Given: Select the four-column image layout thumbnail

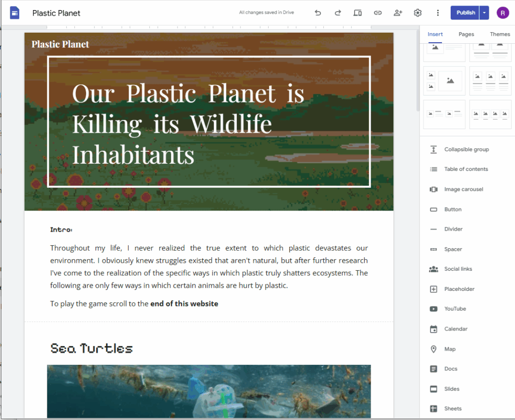Looking at the screenshot, I should (x=490, y=115).
